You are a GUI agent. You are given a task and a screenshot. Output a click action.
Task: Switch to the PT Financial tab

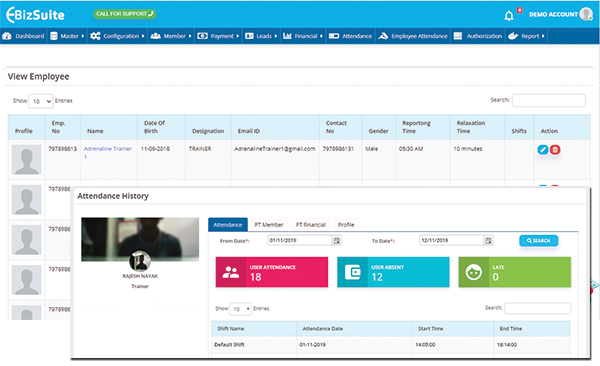coord(311,225)
